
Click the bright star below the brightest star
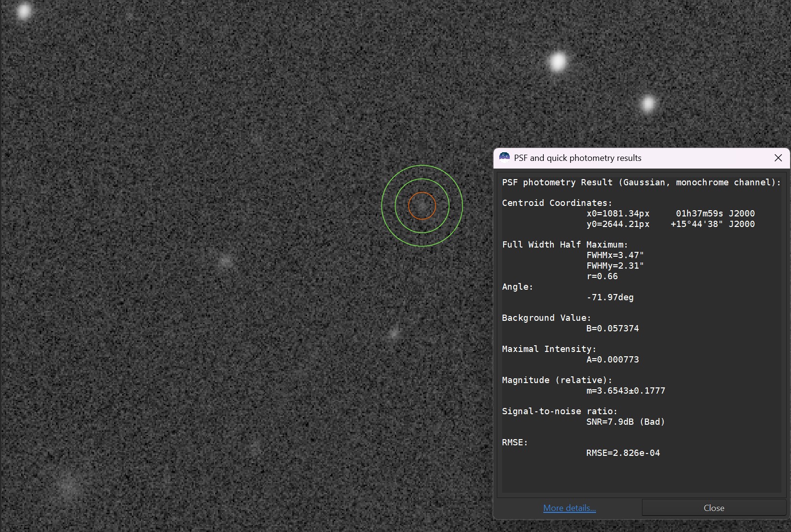(648, 103)
